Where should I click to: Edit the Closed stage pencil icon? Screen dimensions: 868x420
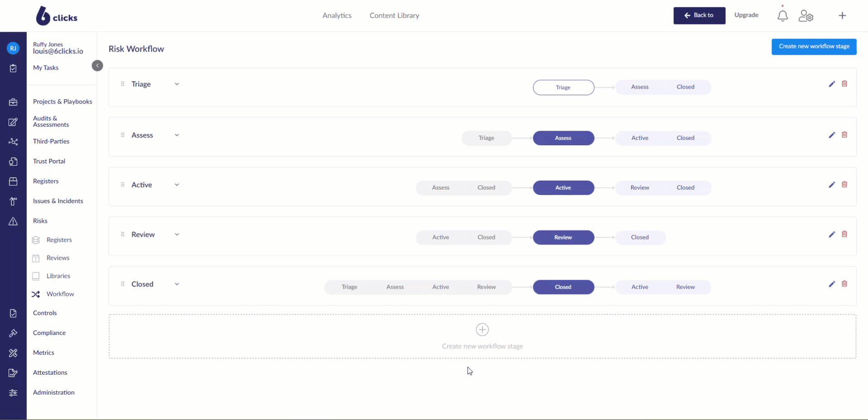tap(832, 284)
